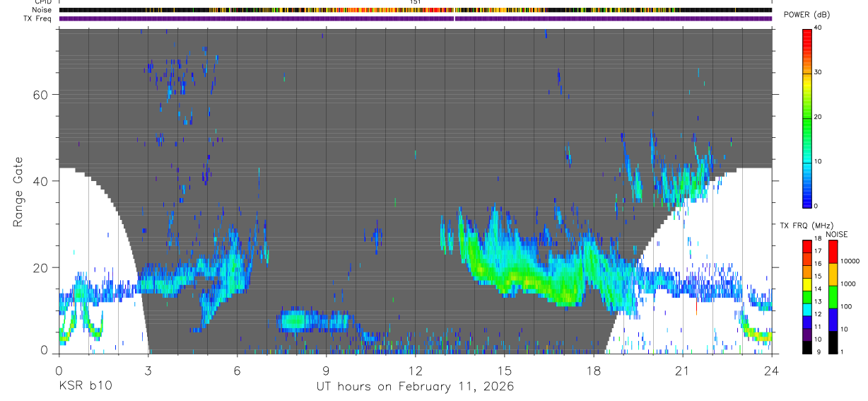The height and width of the screenshot is (401, 868).
Task: Click the "POWER (dB)" color scale title
Action: coord(807,15)
